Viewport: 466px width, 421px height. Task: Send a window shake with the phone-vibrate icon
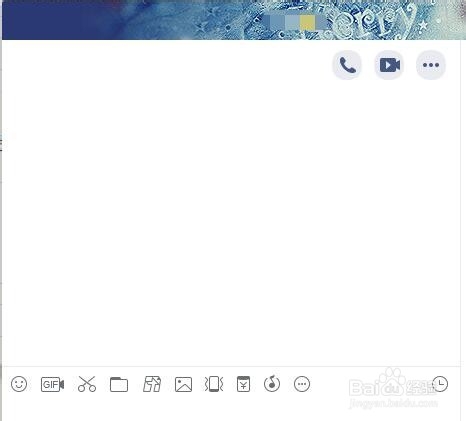tap(214, 384)
